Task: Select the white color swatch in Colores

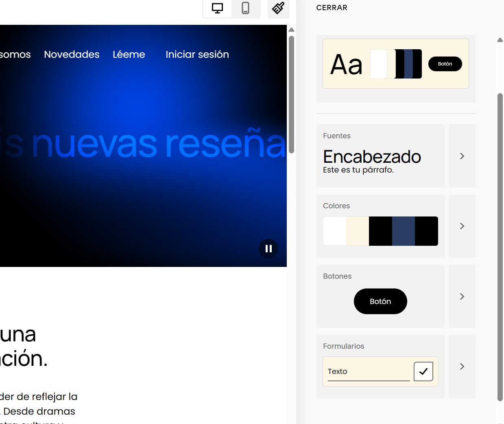Action: coord(334,231)
